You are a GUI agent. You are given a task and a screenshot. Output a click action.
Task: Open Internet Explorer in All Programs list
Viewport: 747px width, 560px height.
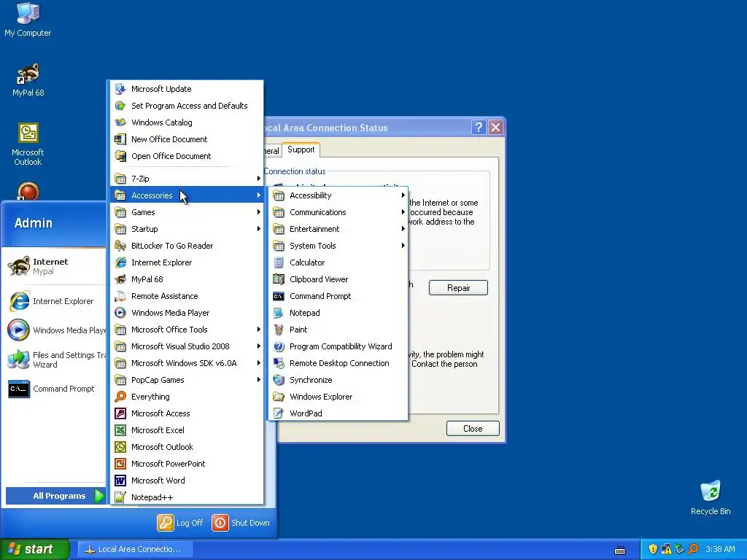click(x=187, y=262)
